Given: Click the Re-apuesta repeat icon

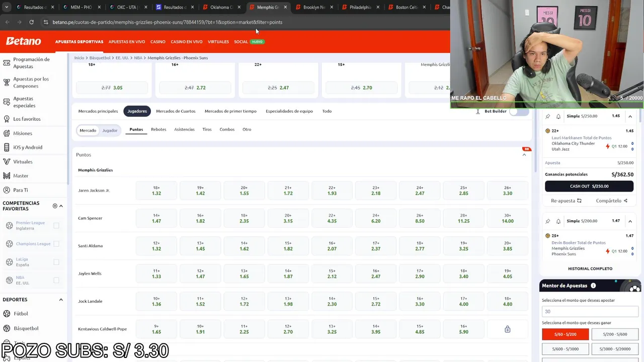Looking at the screenshot, I should (x=579, y=201).
